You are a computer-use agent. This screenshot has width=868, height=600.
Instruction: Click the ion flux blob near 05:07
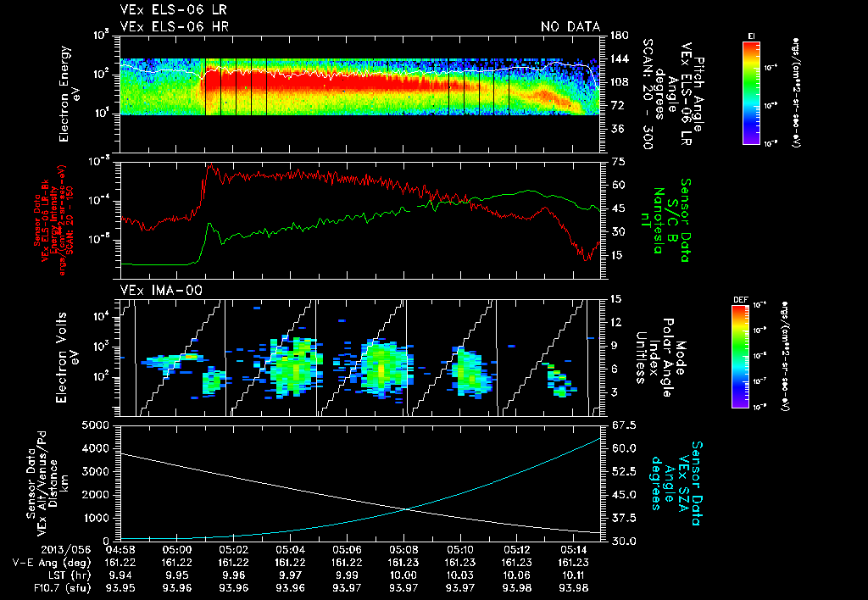382,366
